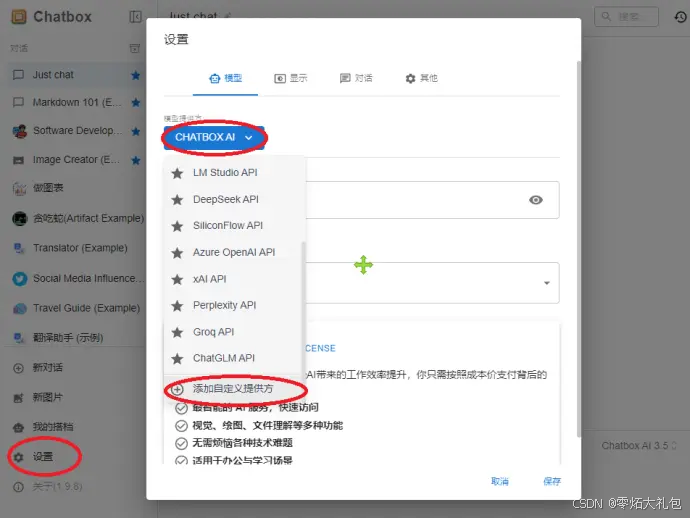This screenshot has height=518, width=690.
Task: Select SiliconFlow API provider
Action: (234, 226)
